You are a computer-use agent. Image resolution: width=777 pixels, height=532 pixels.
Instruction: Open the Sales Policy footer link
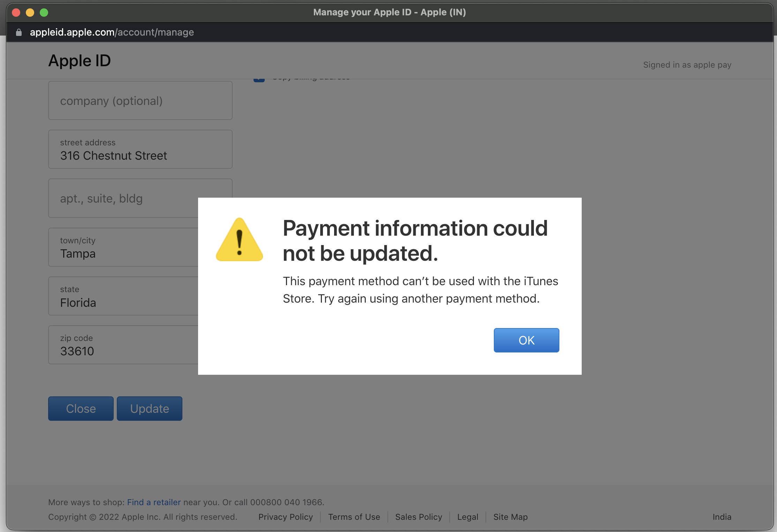point(418,517)
